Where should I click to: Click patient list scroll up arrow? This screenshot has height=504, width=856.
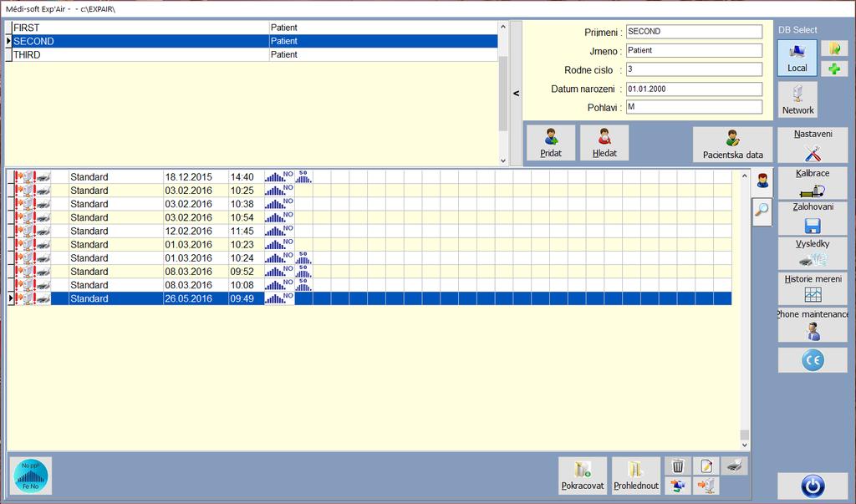pyautogui.click(x=503, y=27)
